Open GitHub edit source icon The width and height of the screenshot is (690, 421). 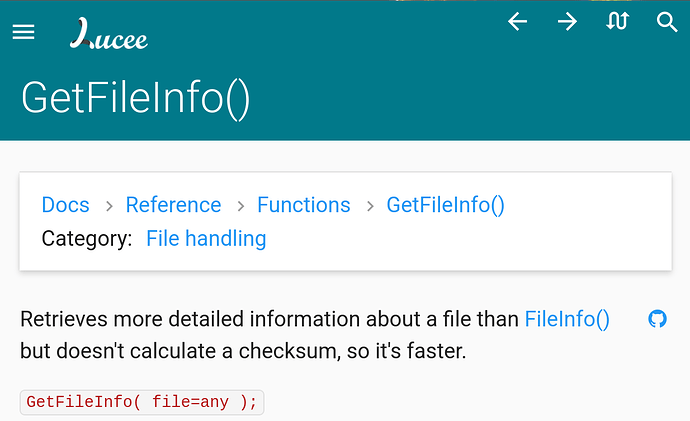(x=657, y=319)
